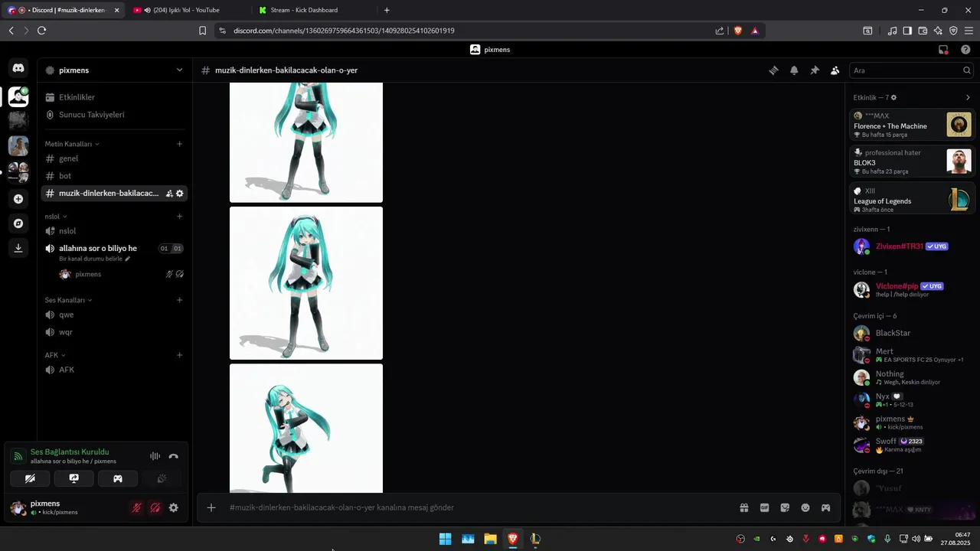Screen dimensions: 980x551
Task: Join wqr voice channel
Action: (115, 332)
